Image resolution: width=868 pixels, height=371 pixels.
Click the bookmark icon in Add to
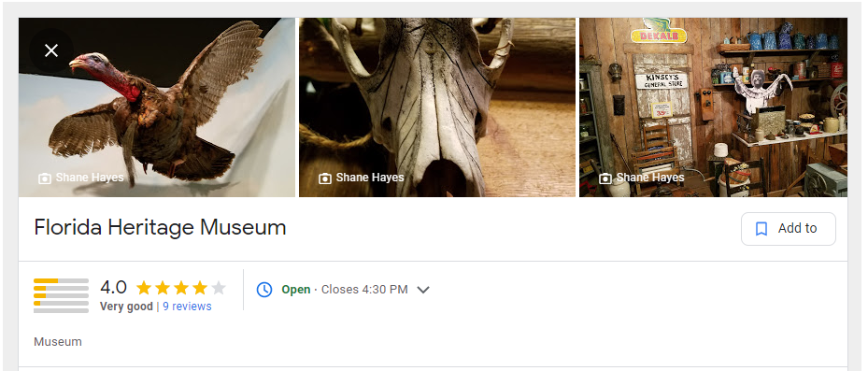pyautogui.click(x=761, y=229)
